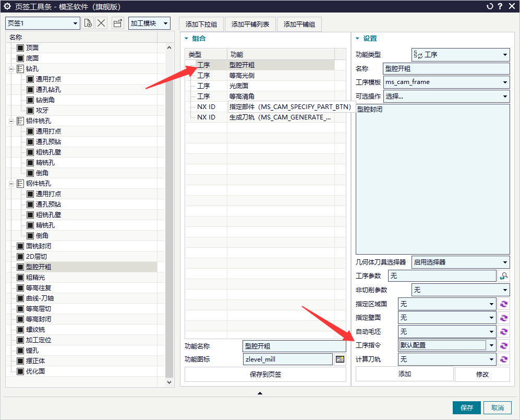Collapse the 钻孔 tree group

(11, 69)
